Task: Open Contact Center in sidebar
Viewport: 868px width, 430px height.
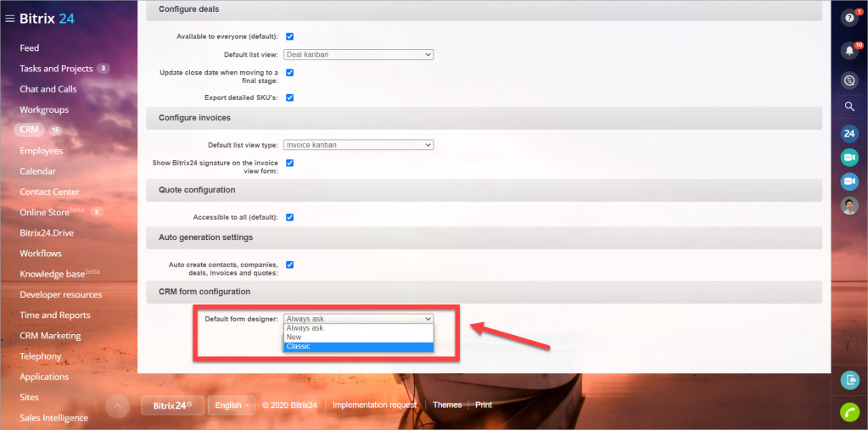Action: 49,192
